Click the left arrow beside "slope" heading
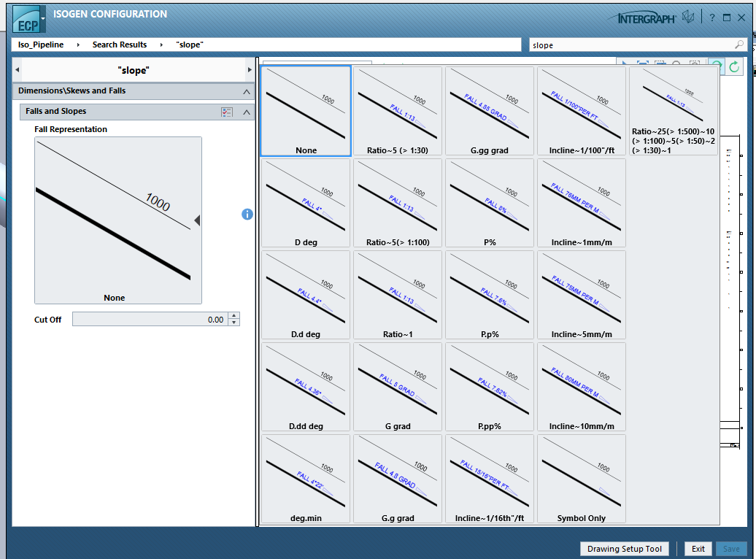The width and height of the screenshot is (756, 559). click(17, 70)
